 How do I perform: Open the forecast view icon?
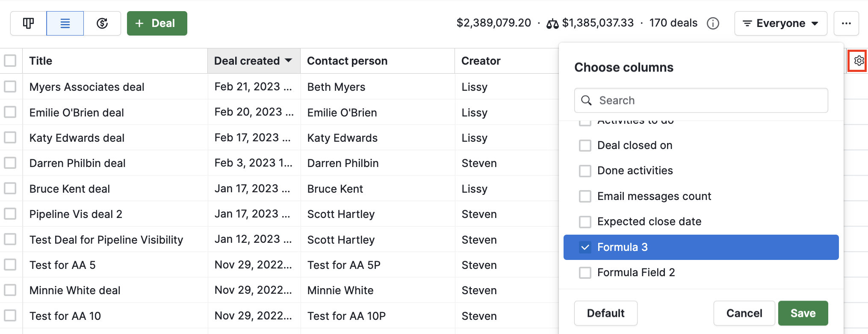pos(102,23)
